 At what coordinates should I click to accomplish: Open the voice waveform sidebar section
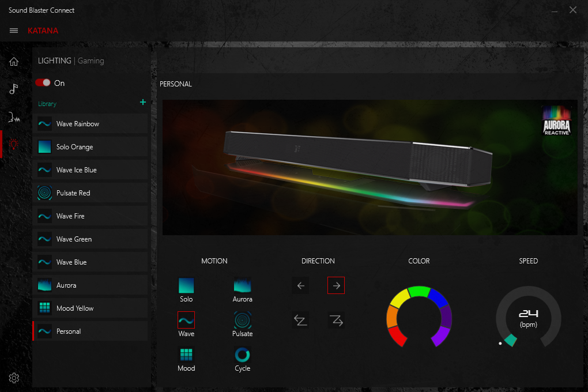[x=14, y=118]
